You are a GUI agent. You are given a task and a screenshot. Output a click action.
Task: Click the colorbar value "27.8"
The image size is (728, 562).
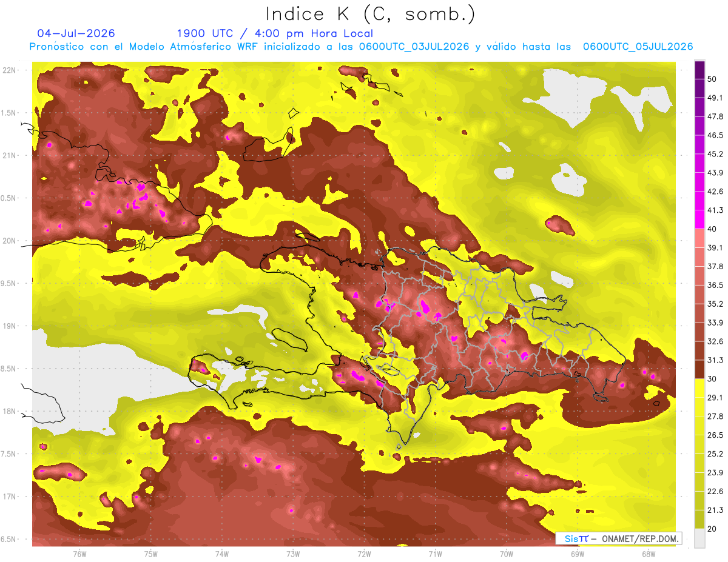point(716,416)
